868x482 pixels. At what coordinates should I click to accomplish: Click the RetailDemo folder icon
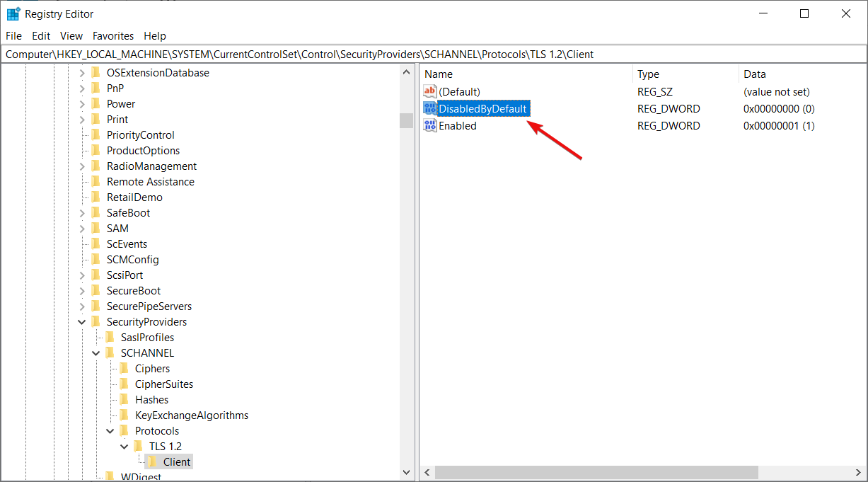pos(96,197)
